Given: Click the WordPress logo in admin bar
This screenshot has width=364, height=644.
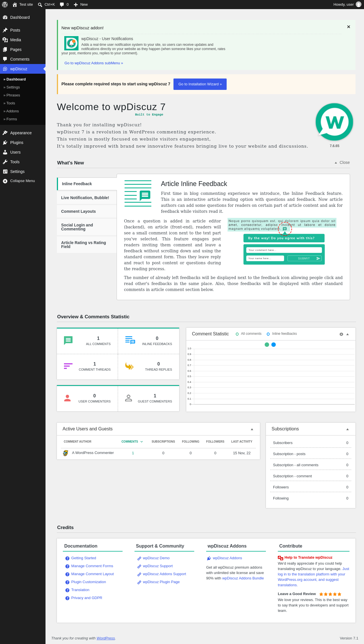Looking at the screenshot, I should [x=5, y=5].
